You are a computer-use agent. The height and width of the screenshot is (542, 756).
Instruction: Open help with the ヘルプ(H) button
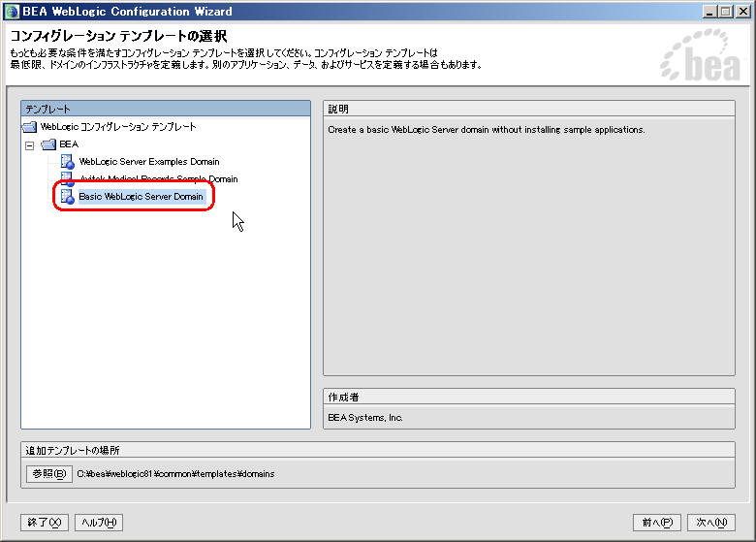click(x=99, y=523)
